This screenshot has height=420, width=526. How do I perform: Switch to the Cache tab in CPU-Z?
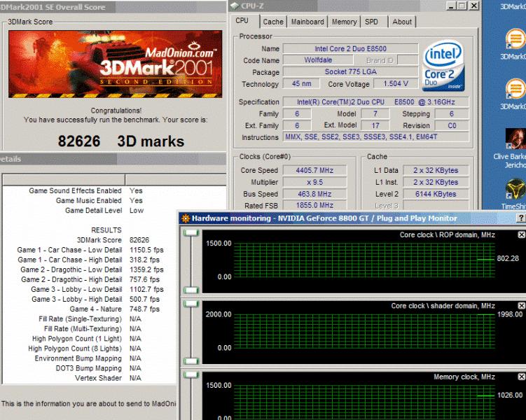tap(273, 22)
